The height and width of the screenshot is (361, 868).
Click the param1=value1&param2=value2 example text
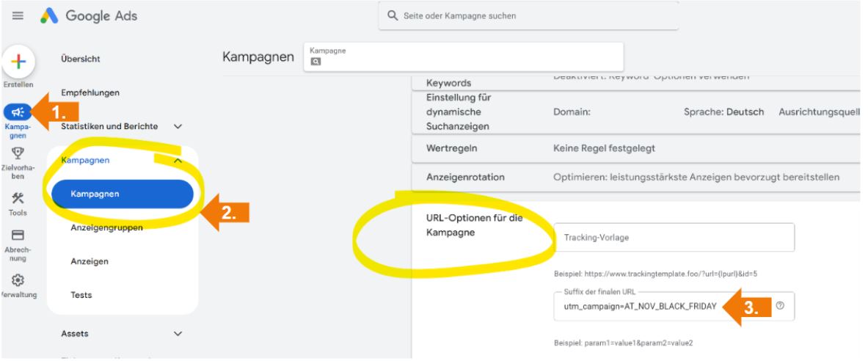624,343
